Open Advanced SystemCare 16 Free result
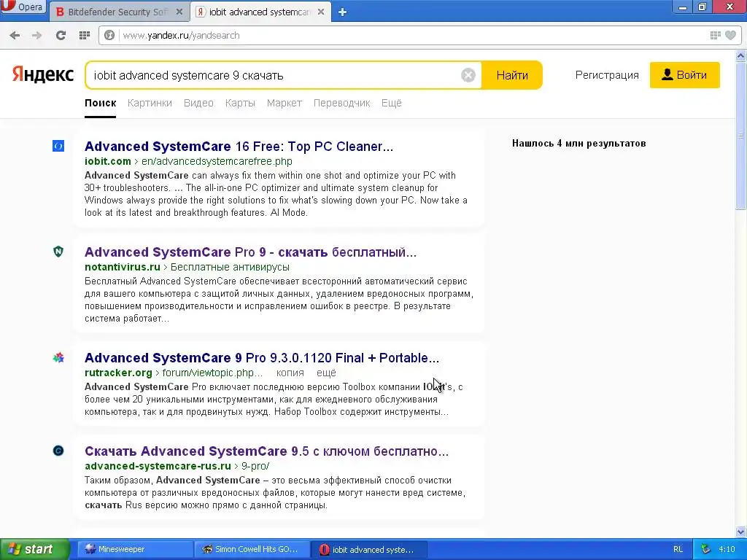Image resolution: width=747 pixels, height=560 pixels. pyautogui.click(x=239, y=146)
